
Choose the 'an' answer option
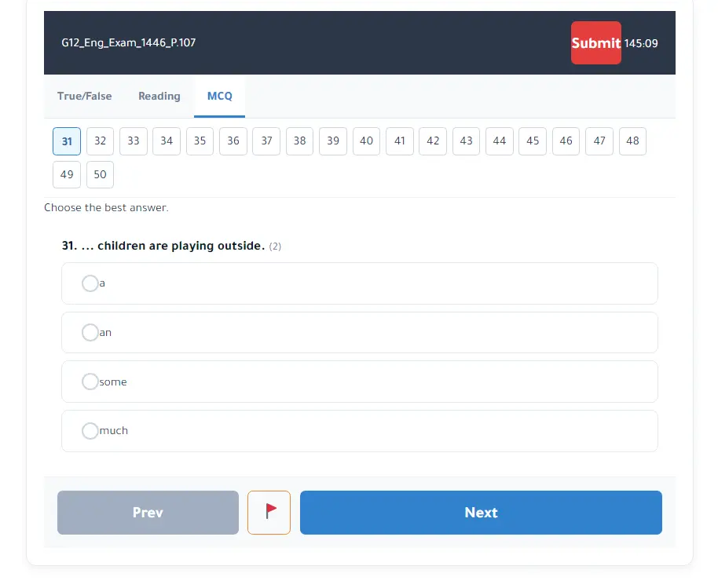click(90, 333)
